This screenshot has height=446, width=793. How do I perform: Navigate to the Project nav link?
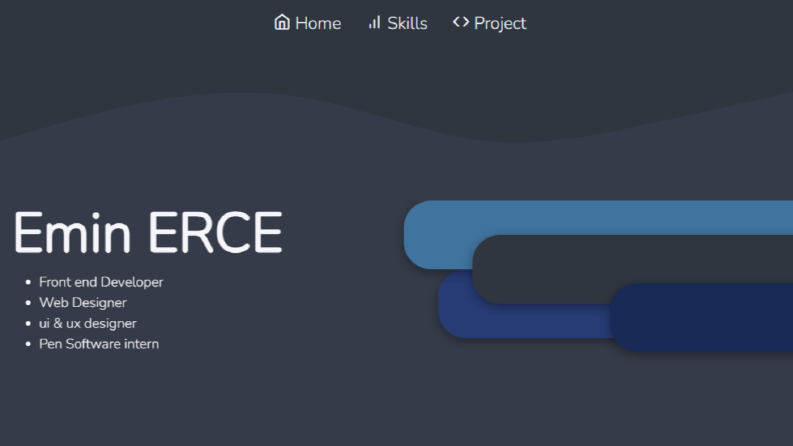pyautogui.click(x=489, y=23)
